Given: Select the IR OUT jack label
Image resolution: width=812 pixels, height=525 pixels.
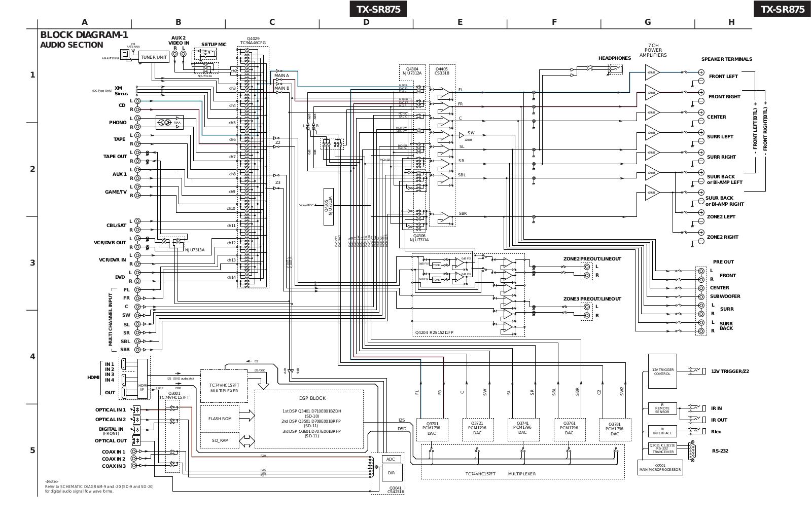Looking at the screenshot, I should click(719, 420).
